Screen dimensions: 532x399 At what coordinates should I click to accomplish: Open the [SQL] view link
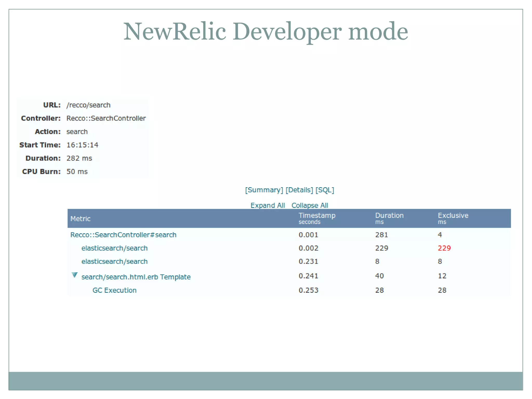325,190
